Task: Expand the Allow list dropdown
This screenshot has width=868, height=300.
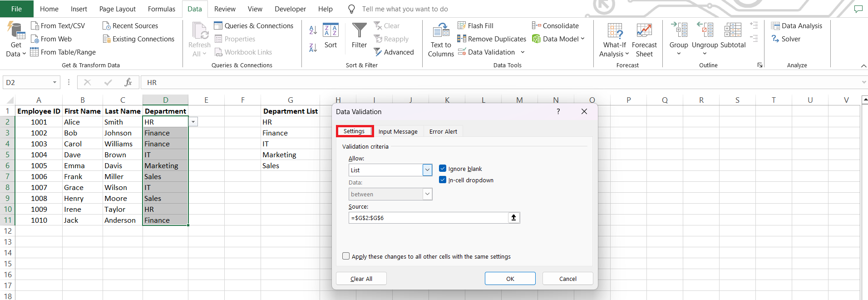Action: tap(427, 170)
